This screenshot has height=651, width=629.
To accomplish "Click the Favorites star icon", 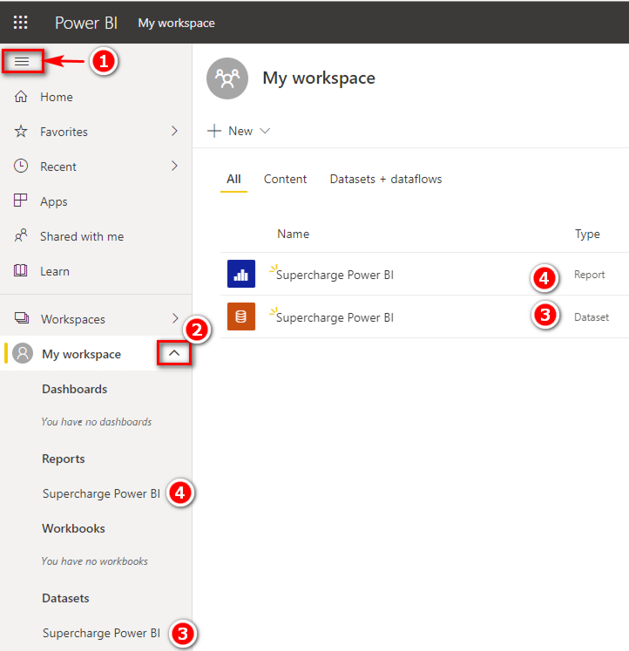I will [21, 132].
